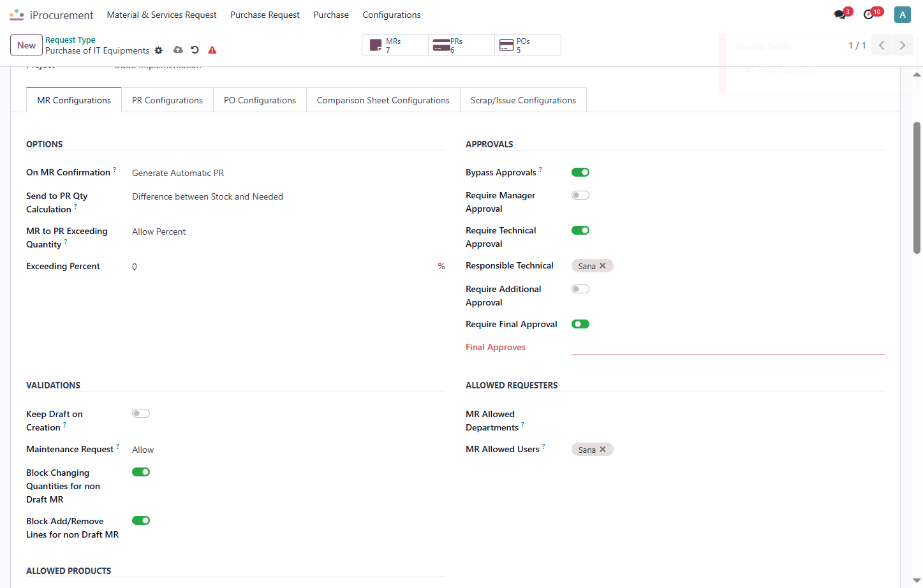The height and width of the screenshot is (588, 923).
Task: Remove Sana from MR Allowed Users
Action: click(x=603, y=450)
